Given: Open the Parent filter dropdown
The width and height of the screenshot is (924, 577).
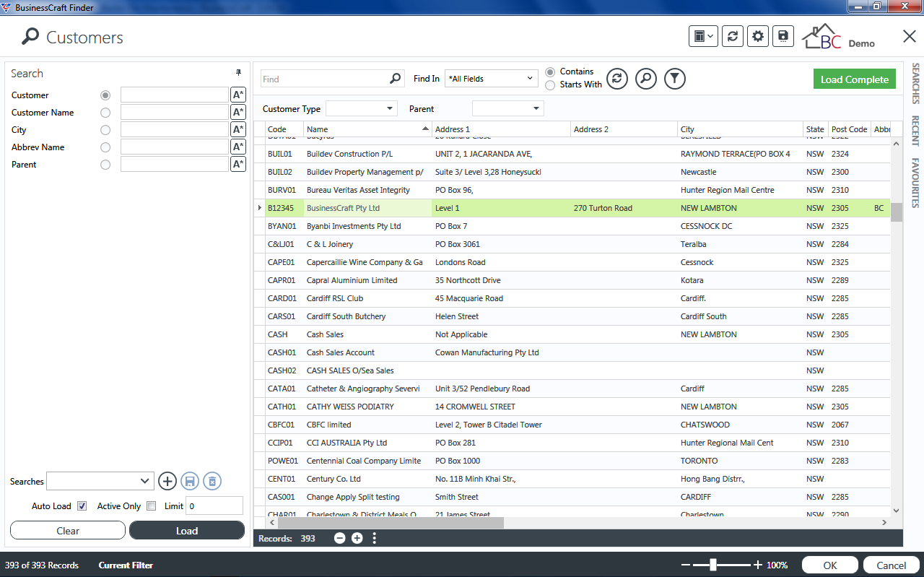Looking at the screenshot, I should [507, 108].
